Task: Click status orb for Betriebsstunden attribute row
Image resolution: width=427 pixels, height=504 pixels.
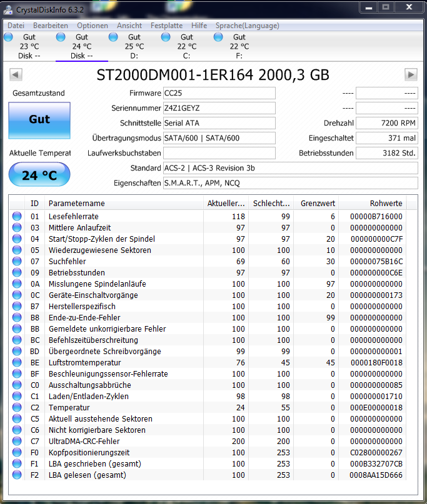Action: pos(17,272)
